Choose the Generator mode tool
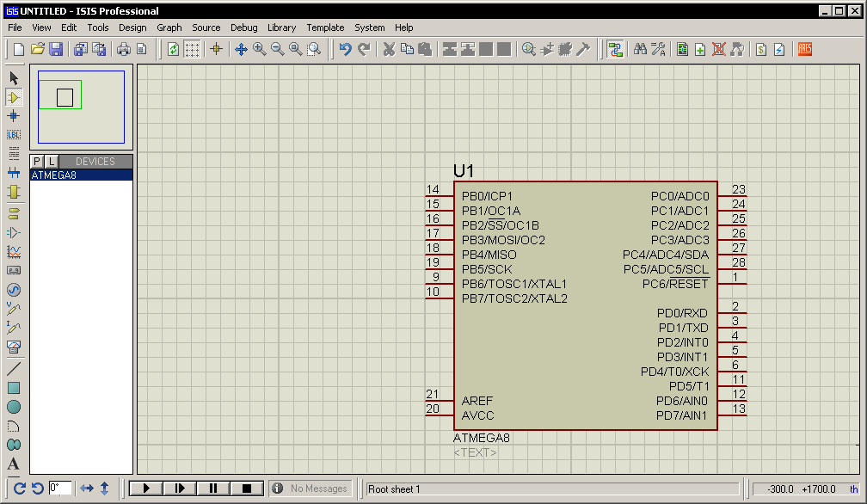Viewport: 867px width, 504px height. tap(14, 290)
